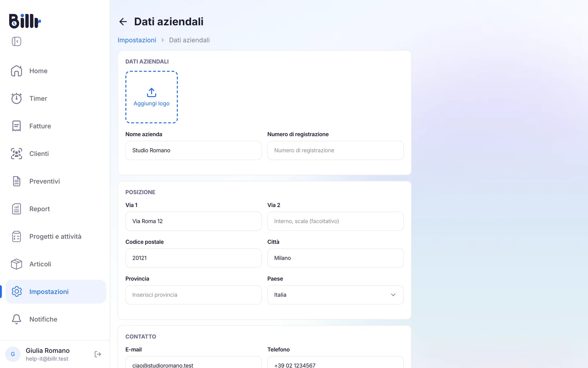Click the user avatar with letter G
The width and height of the screenshot is (588, 368).
[13, 354]
